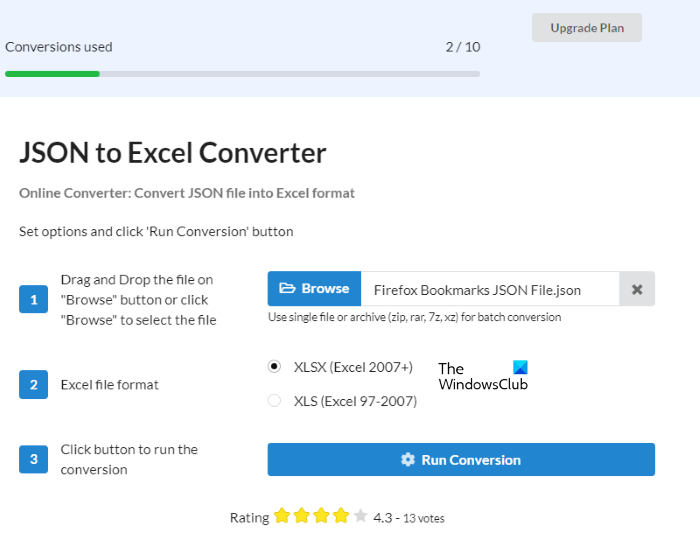Click the Browse folder icon button
Image resolution: width=700 pixels, height=541 pixels.
tap(314, 289)
